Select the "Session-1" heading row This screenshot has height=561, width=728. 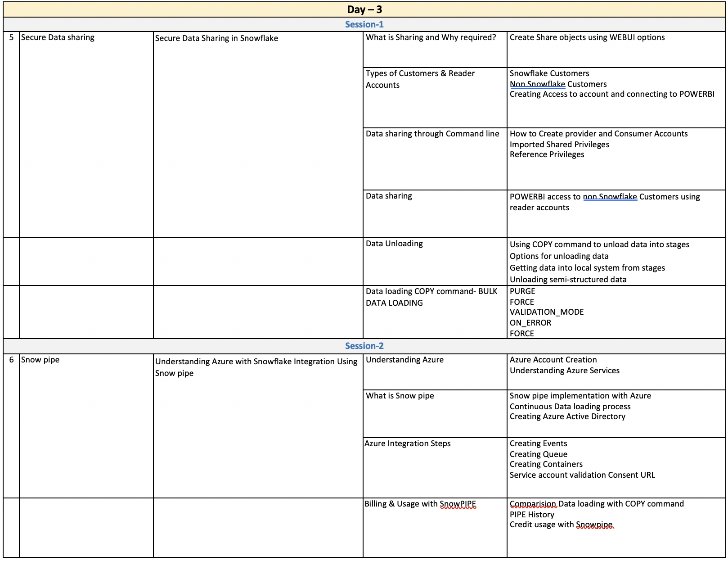pos(364,24)
